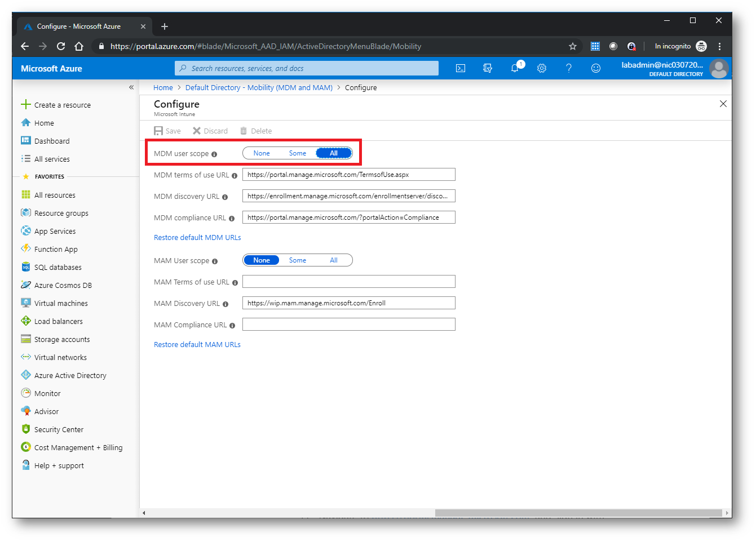
Task: Click the Resource groups cube icon
Action: [x=25, y=213]
